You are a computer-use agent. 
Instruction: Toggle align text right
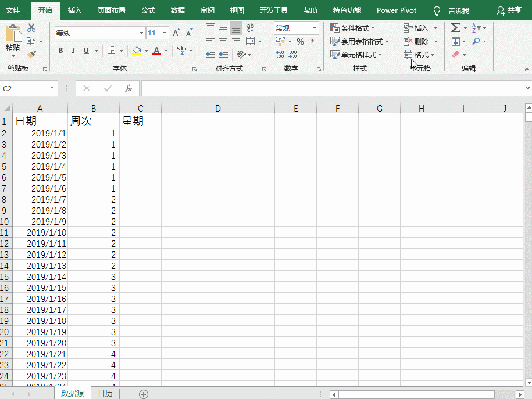click(x=236, y=41)
